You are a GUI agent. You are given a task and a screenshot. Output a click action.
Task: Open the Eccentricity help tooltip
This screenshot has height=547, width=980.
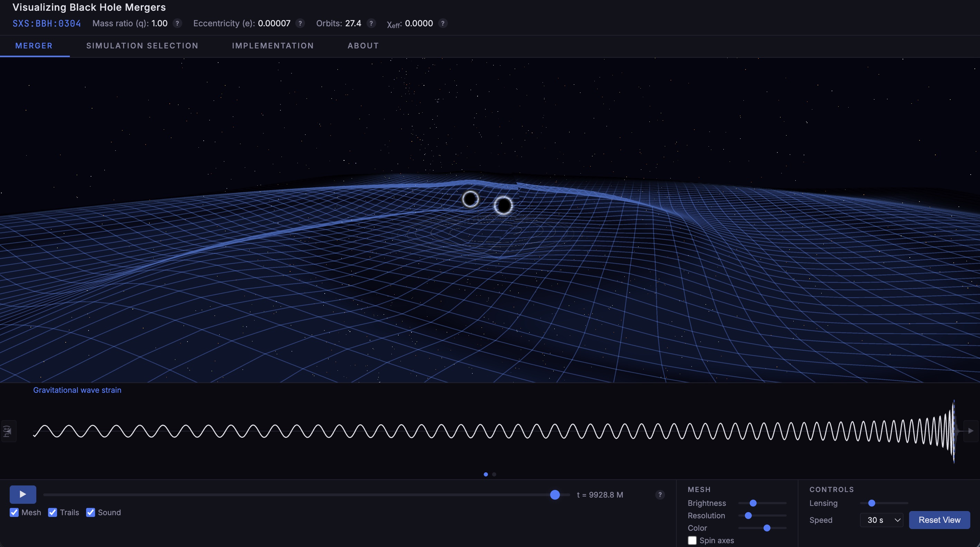300,23
